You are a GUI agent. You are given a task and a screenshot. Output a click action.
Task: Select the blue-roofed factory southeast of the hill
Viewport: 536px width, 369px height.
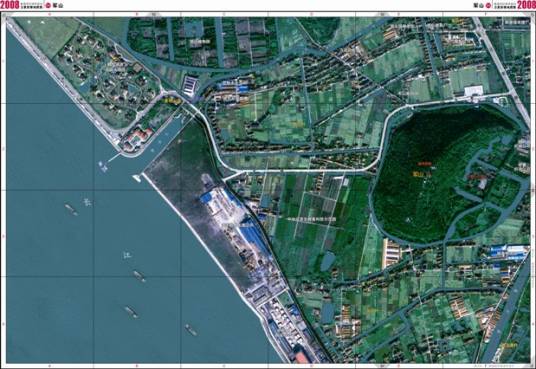[x=509, y=252]
